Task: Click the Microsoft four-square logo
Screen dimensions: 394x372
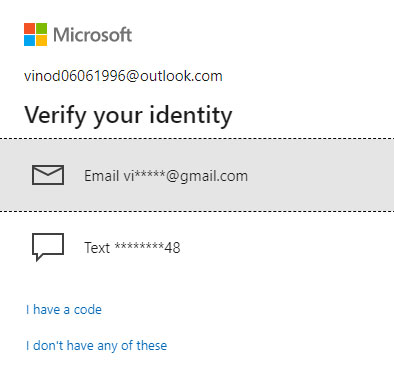Action: [35, 34]
